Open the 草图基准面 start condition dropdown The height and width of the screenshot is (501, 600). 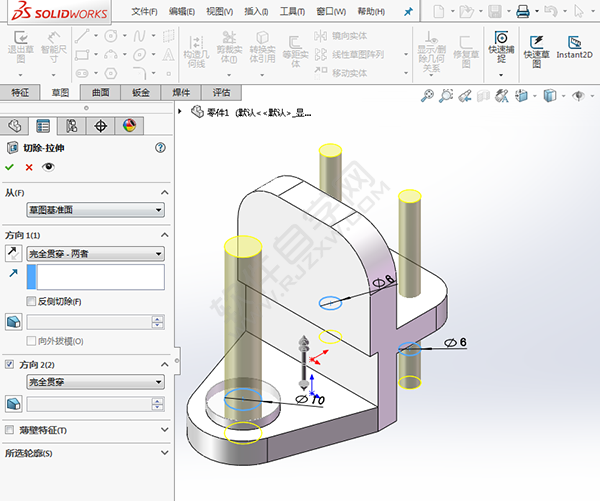coord(96,210)
